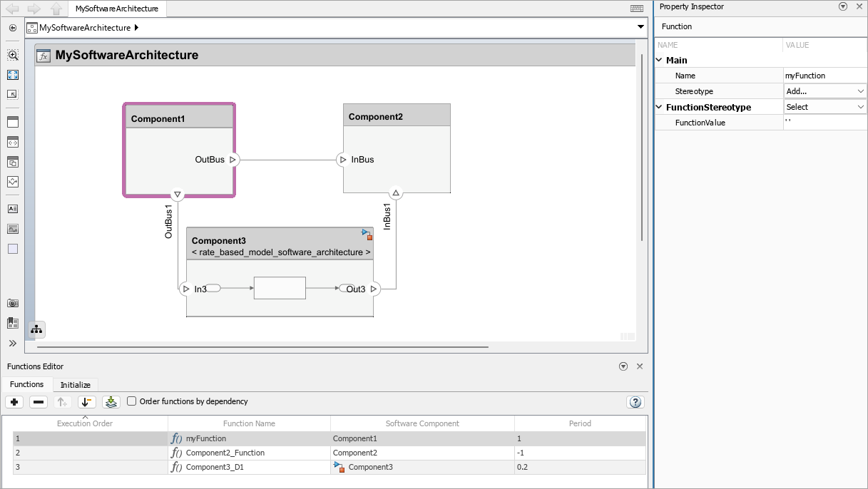The width and height of the screenshot is (868, 489).
Task: Select the Annotation tool in the left palette
Action: [x=12, y=209]
